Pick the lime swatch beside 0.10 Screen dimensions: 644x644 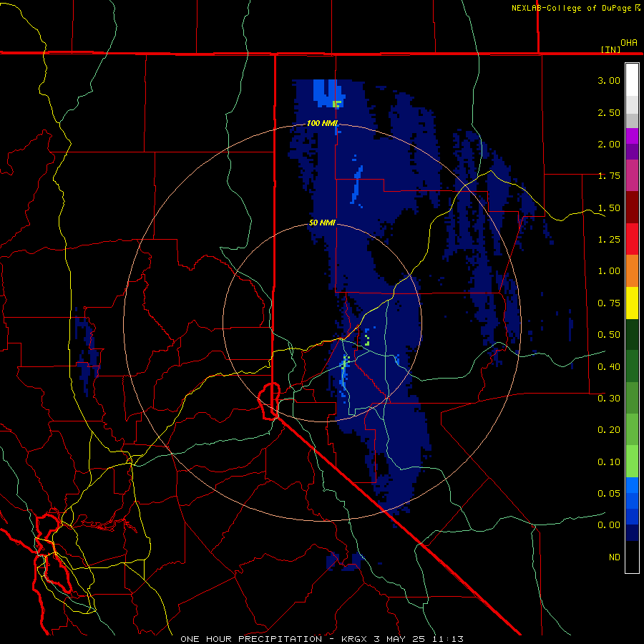632,462
